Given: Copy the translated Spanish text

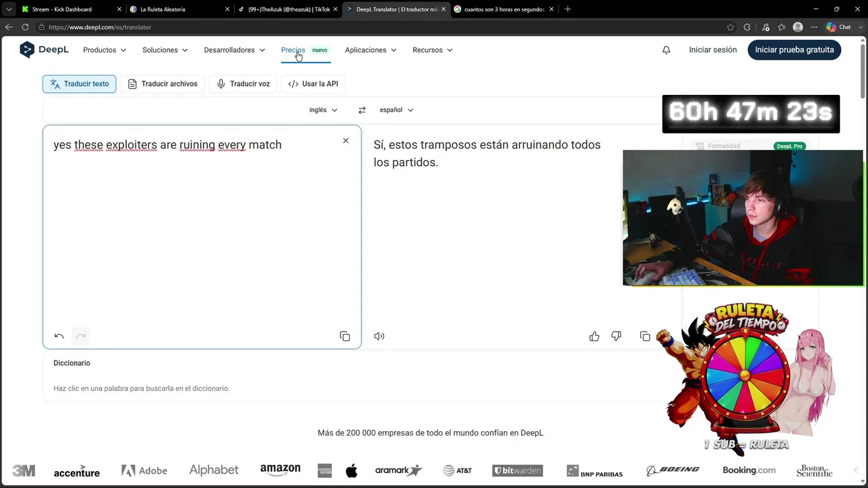Looking at the screenshot, I should pos(645,336).
